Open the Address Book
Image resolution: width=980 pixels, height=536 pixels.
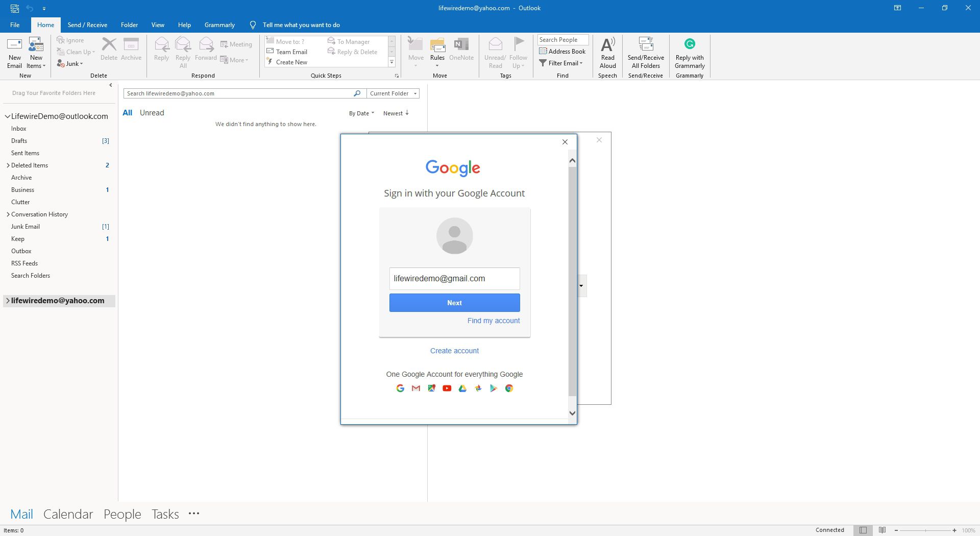pos(562,52)
